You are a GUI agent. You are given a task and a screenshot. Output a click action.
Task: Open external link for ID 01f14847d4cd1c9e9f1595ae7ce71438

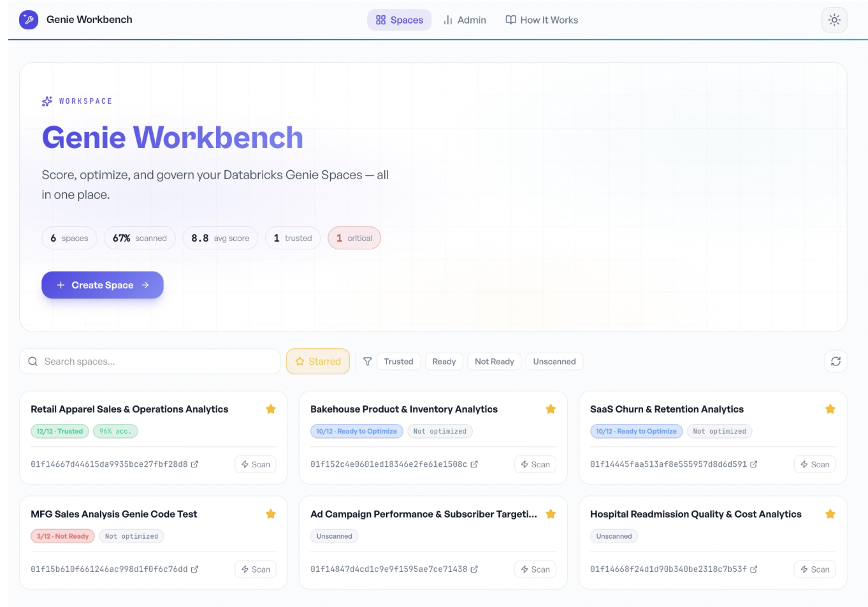coord(474,569)
